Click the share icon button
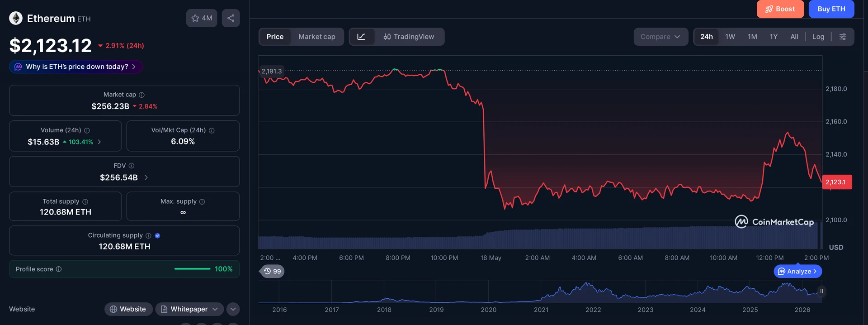868x325 pixels. coord(231,18)
